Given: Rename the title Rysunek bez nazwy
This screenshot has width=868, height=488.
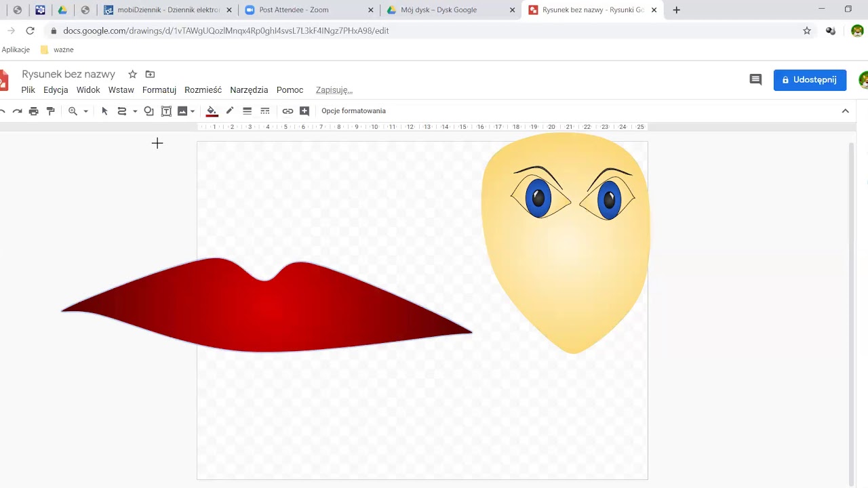Looking at the screenshot, I should (68, 75).
